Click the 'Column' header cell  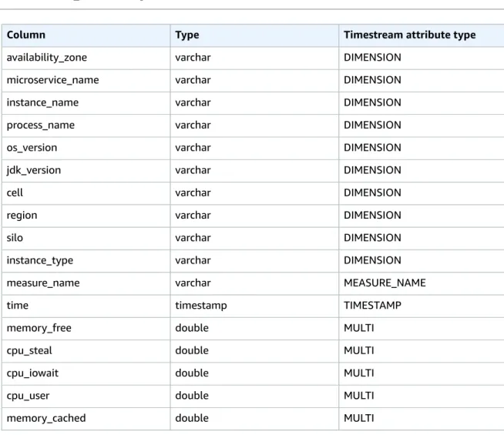tap(86, 35)
